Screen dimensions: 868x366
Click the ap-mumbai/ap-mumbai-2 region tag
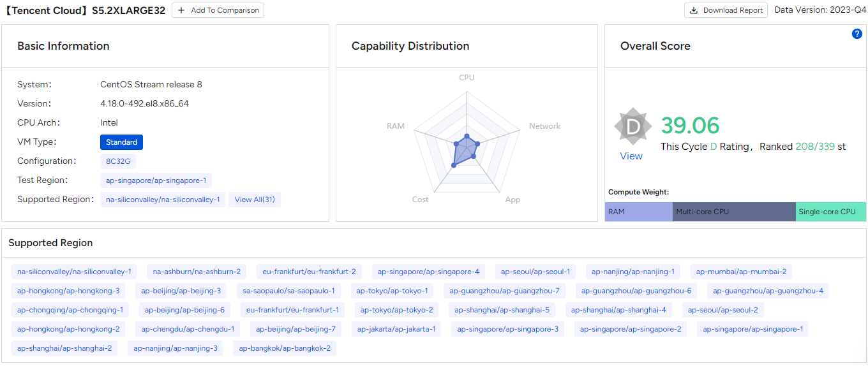coord(741,272)
